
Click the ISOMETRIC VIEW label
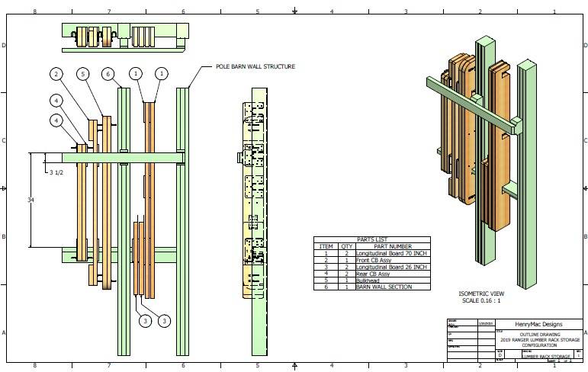pos(481,293)
